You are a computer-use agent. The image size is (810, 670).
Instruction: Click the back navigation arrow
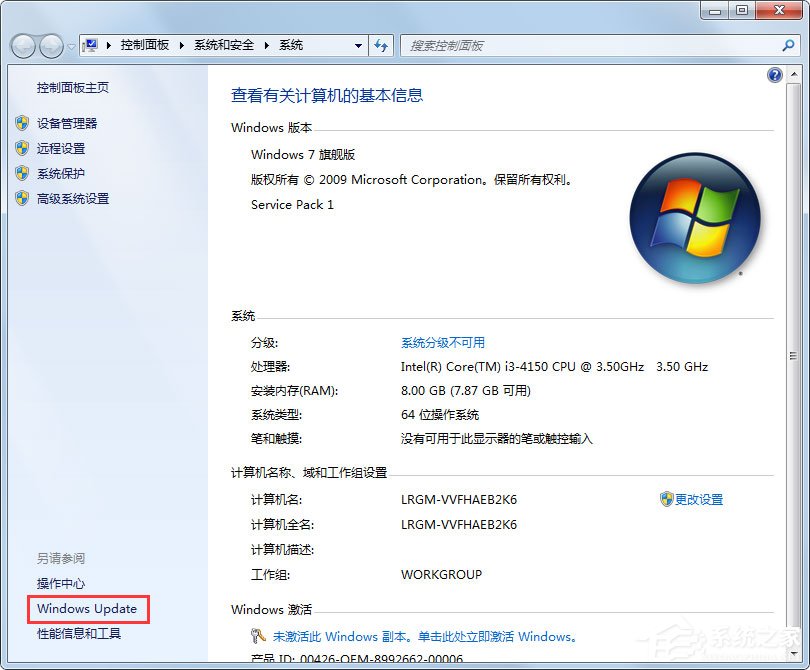tap(24, 45)
